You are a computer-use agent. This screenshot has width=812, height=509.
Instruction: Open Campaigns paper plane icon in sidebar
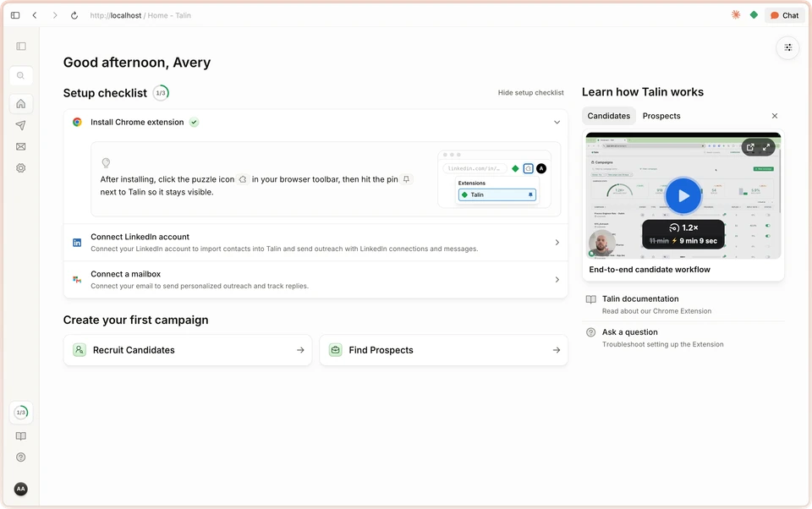point(20,125)
